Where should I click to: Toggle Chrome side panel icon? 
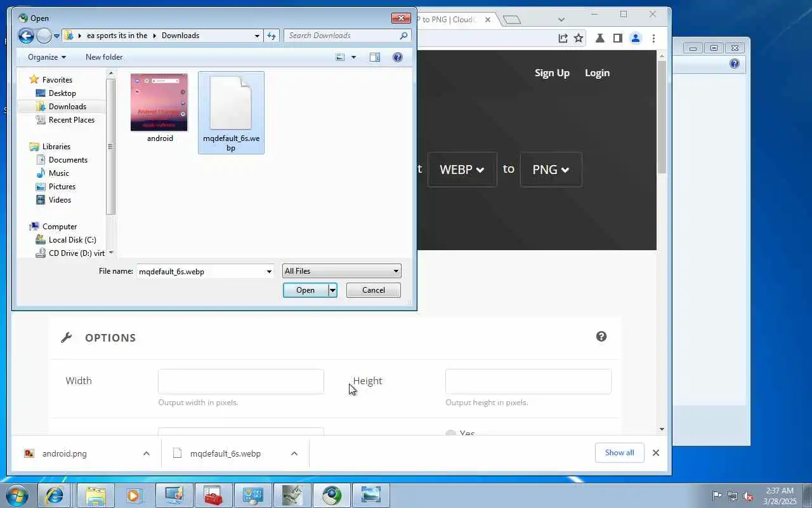click(618, 38)
